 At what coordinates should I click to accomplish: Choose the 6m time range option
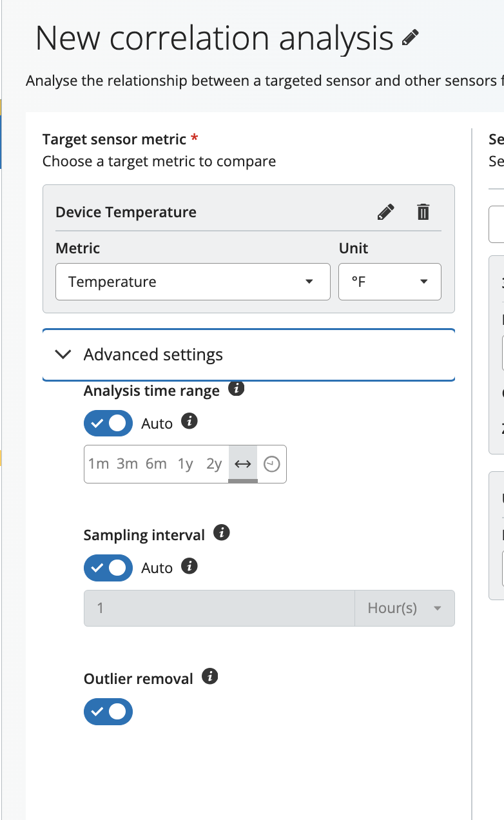pos(156,464)
